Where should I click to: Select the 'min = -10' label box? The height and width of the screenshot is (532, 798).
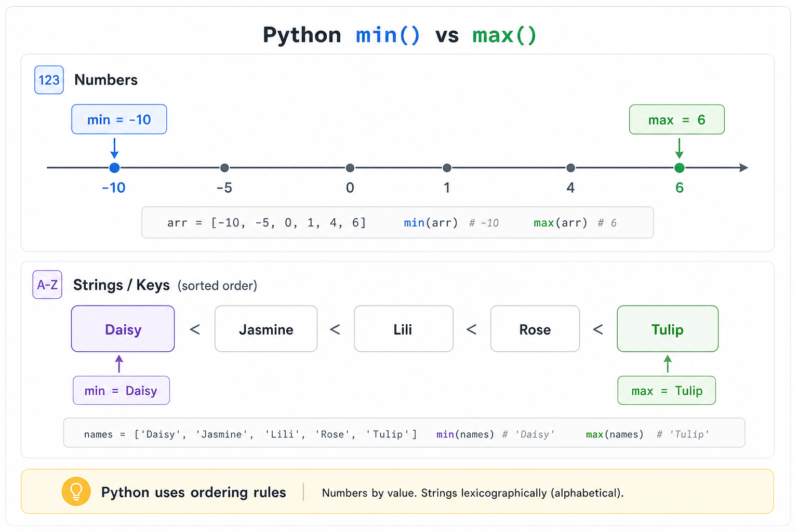pyautogui.click(x=119, y=119)
